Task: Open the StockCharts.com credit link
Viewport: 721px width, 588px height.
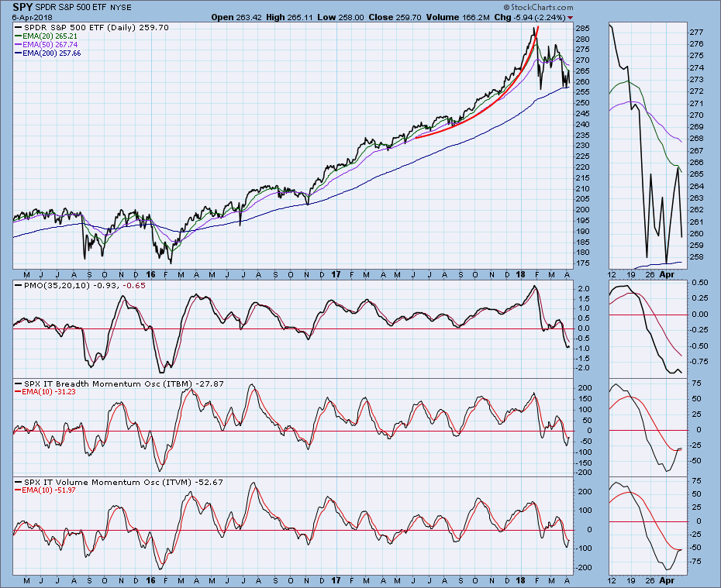Action: click(x=539, y=7)
